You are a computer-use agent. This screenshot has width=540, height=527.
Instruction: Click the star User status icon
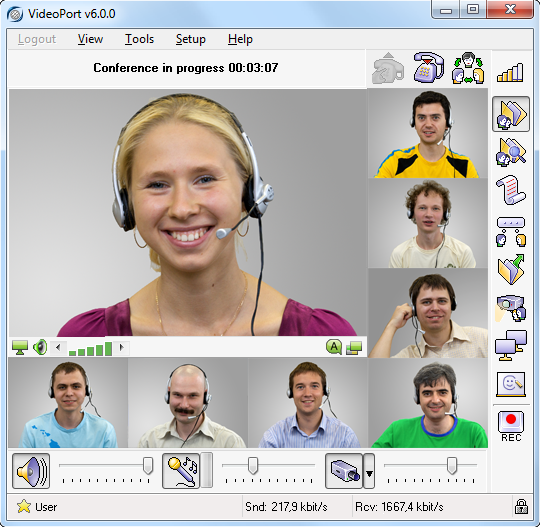pyautogui.click(x=23, y=506)
